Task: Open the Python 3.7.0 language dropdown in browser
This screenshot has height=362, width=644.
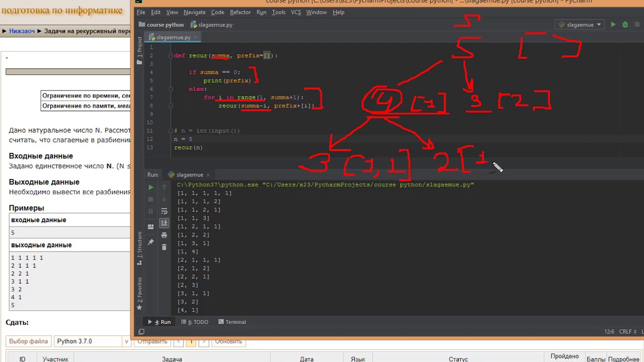Action: (92, 341)
